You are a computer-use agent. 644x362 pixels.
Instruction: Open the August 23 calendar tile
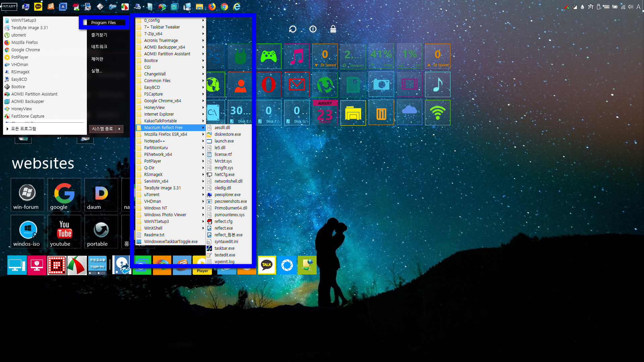point(325,113)
